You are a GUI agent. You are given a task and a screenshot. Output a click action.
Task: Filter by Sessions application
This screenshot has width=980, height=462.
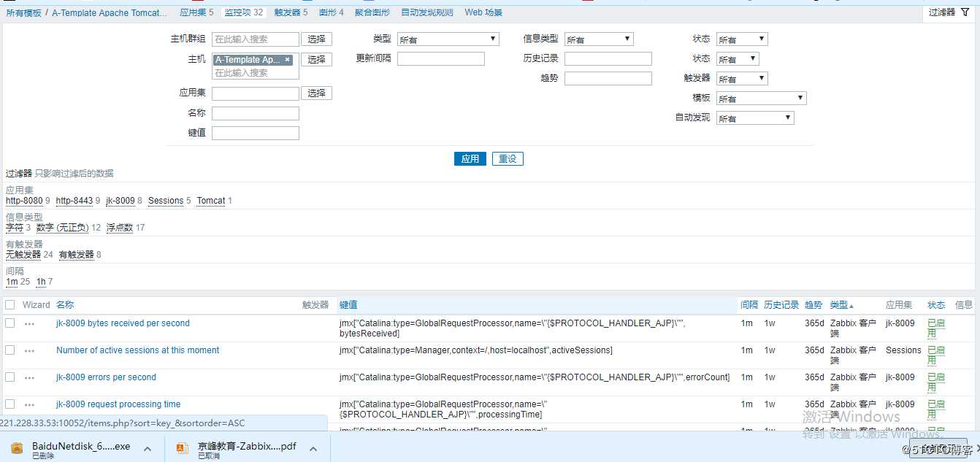click(166, 201)
